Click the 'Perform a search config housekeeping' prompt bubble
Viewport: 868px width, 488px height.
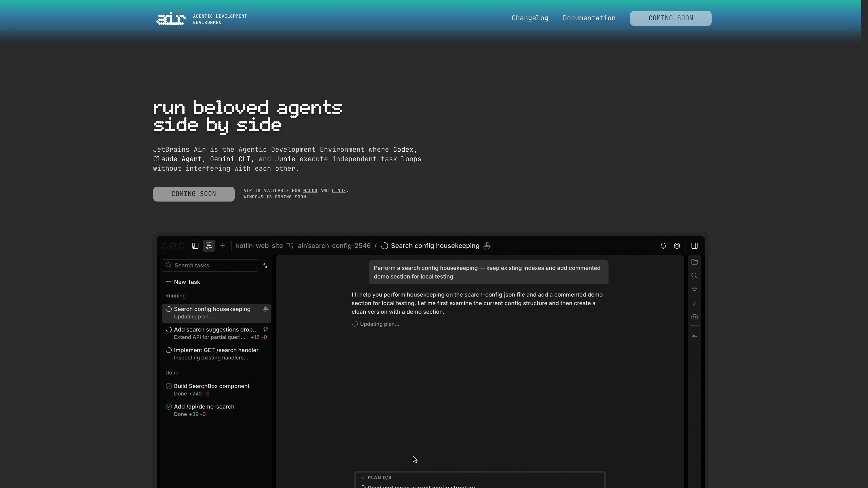(488, 272)
